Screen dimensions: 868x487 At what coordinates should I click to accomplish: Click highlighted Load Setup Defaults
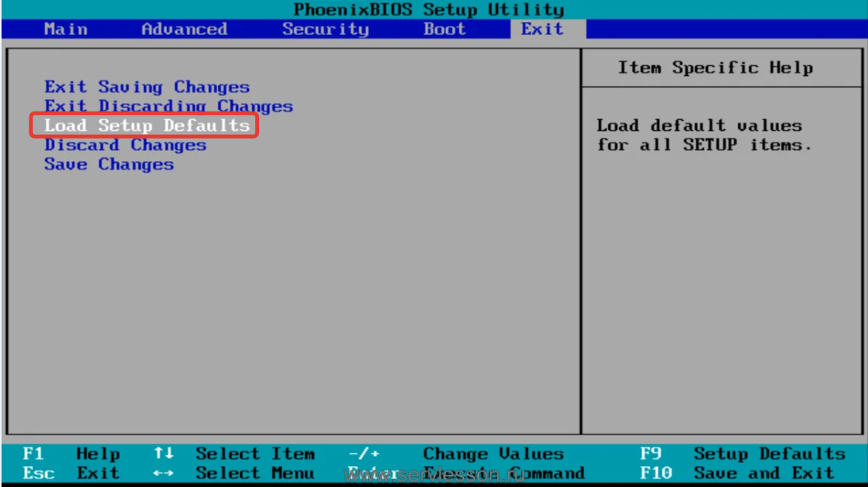coord(147,125)
